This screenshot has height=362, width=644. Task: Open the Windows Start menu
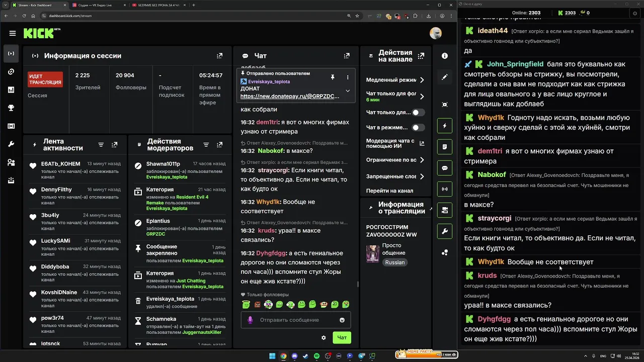tap(272, 356)
